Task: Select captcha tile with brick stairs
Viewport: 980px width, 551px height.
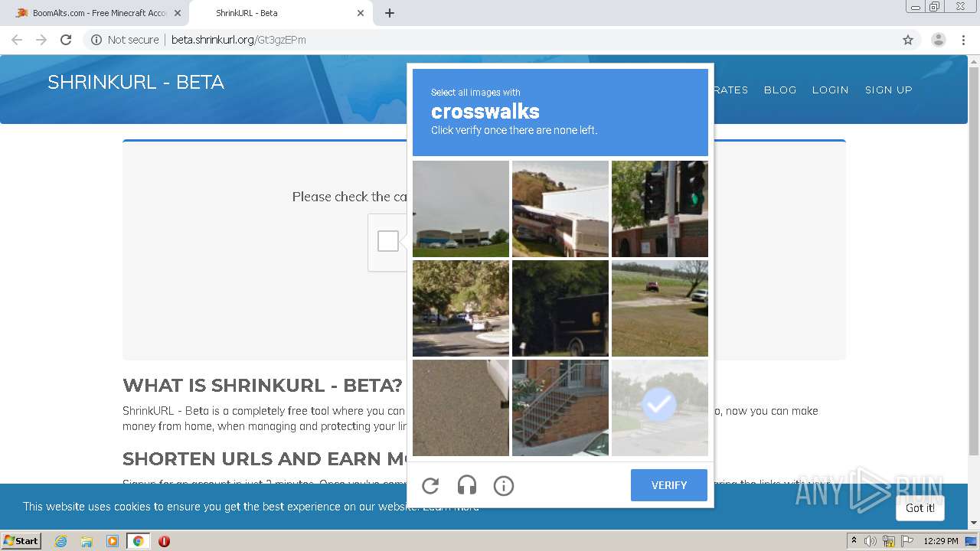Action: point(560,408)
